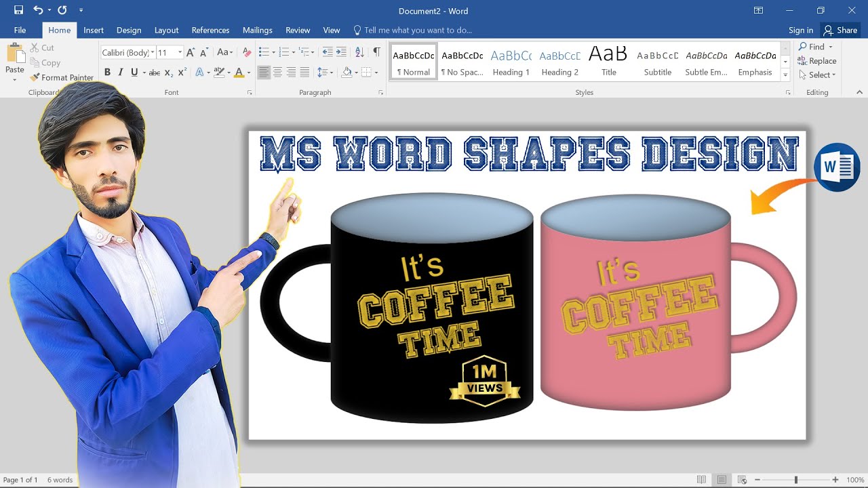
Task: Apply superscript formatting
Action: (x=182, y=73)
